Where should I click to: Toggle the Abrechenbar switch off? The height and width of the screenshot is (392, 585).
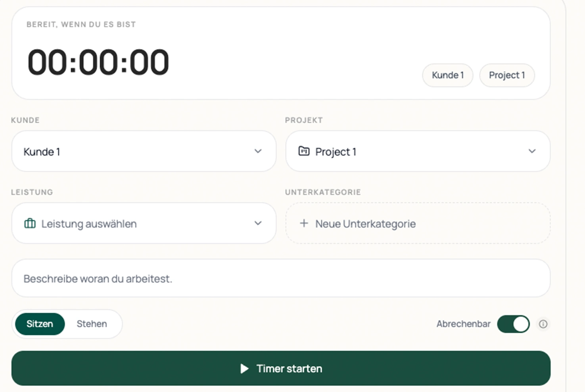click(x=513, y=324)
